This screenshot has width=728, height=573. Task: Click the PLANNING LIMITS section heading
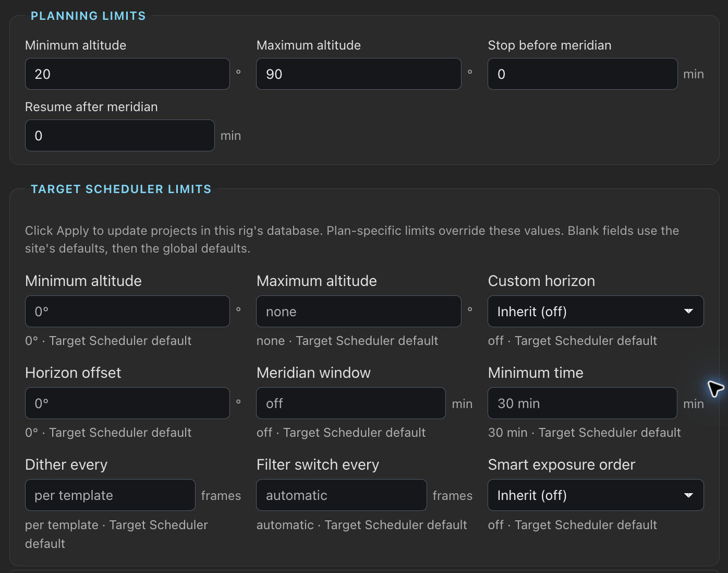(88, 16)
